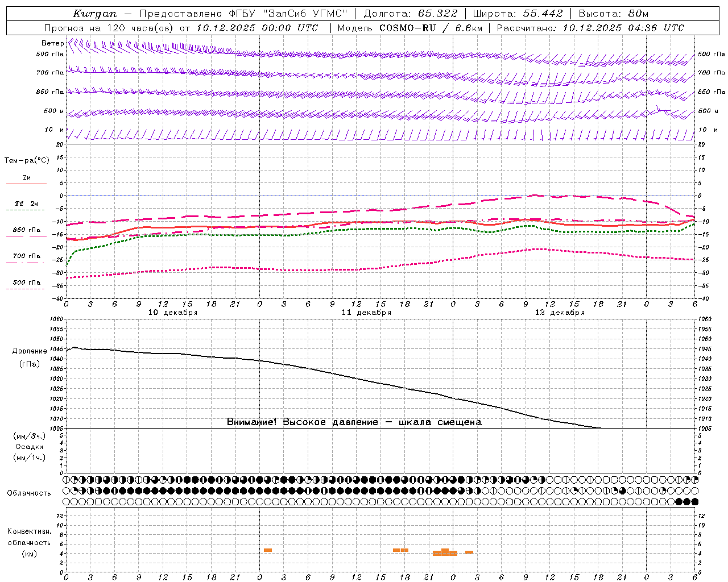Click 'Рассчитано: 10.12.2025 04:36 UTC' text
The height and width of the screenshot is (582, 728).
point(590,28)
